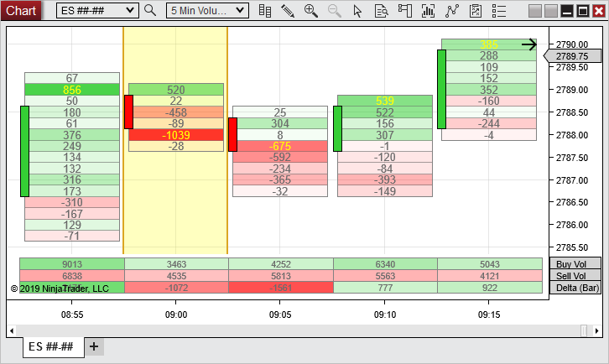
Task: Open the drawing tools pencil icon
Action: [x=288, y=10]
